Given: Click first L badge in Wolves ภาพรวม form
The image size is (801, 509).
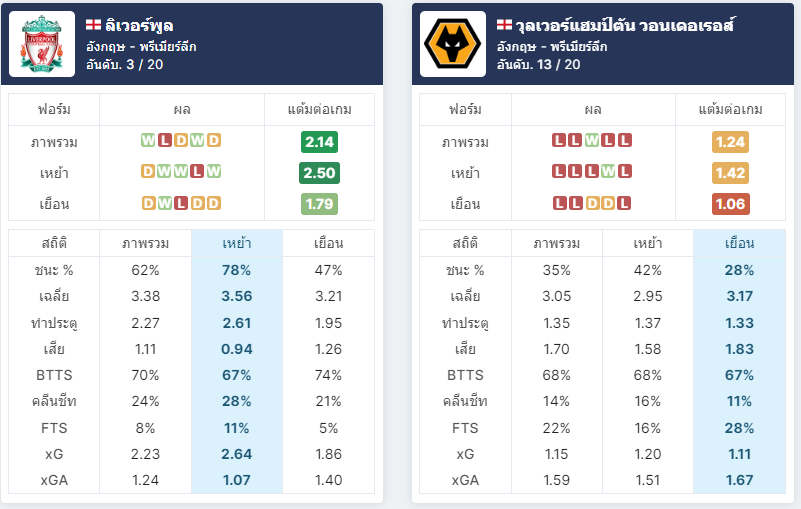Looking at the screenshot, I should [559, 141].
